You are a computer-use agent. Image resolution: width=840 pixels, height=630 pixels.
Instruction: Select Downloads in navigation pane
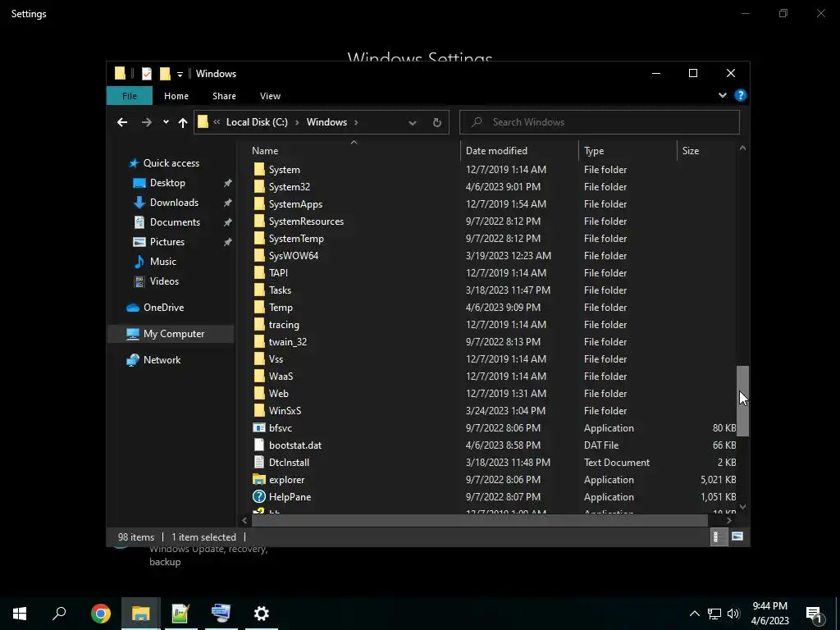click(174, 203)
